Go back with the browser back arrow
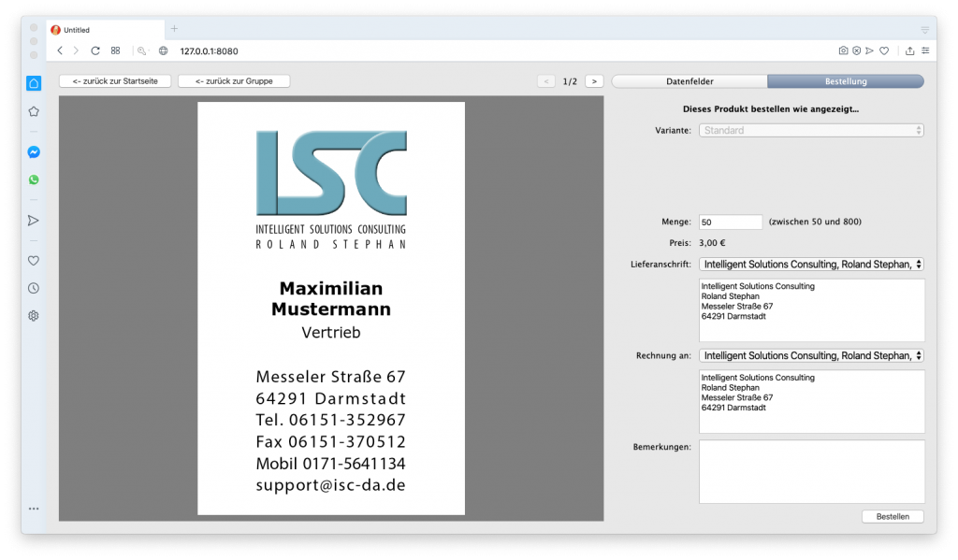Image resolution: width=958 pixels, height=560 pixels. [60, 50]
